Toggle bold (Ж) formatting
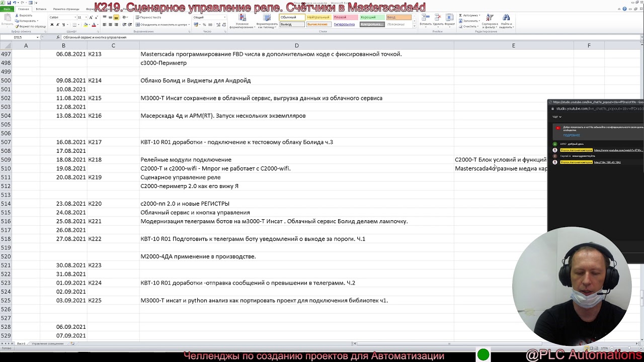The width and height of the screenshot is (644, 362). click(52, 25)
